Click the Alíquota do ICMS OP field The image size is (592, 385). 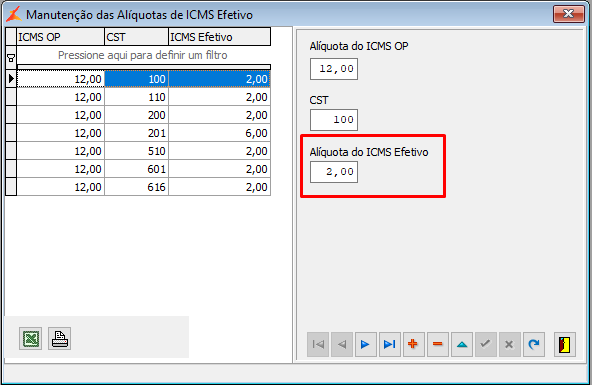tap(334, 69)
